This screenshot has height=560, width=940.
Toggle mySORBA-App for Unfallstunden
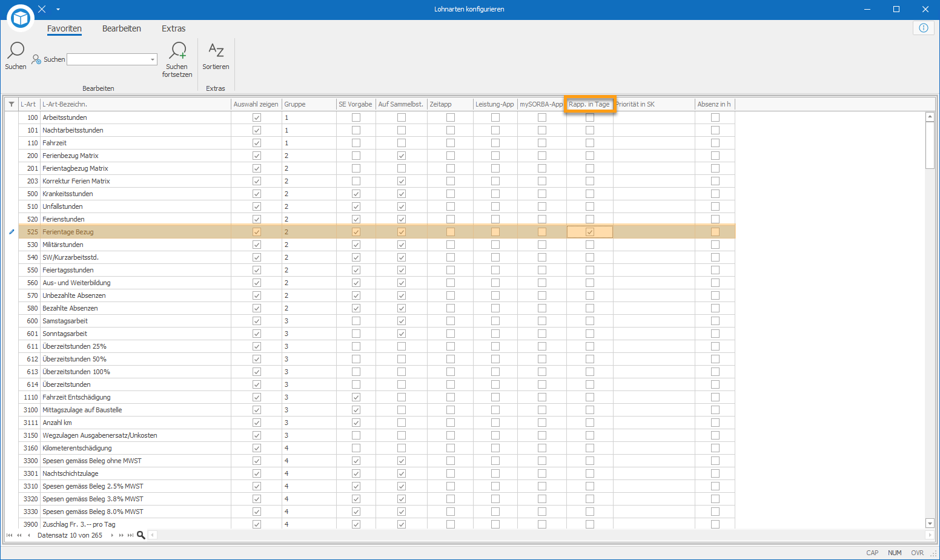click(542, 206)
